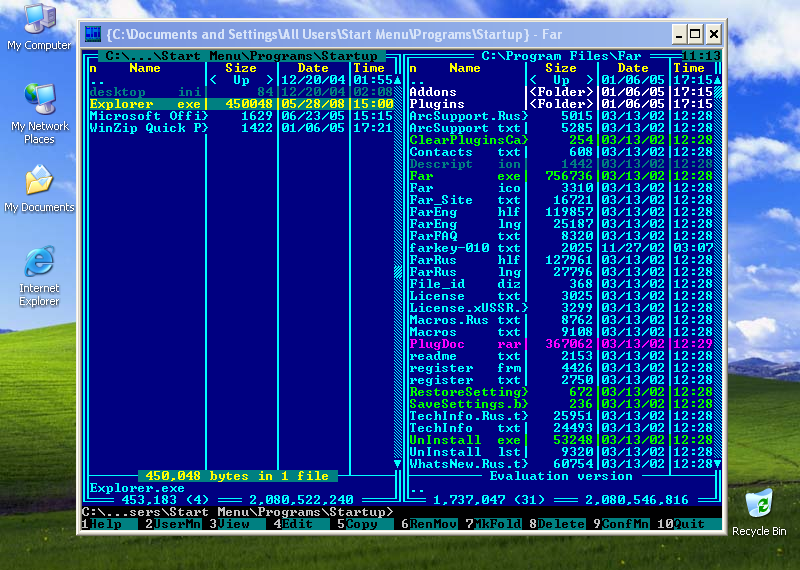Viewport: 800px width, 570px height.
Task: Select the ClearPluginsCa file row
Action: [x=561, y=140]
